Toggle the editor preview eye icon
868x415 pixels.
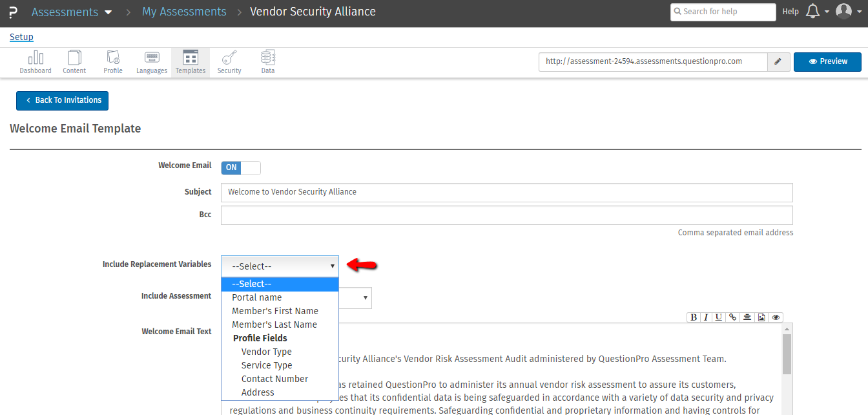[x=776, y=317]
